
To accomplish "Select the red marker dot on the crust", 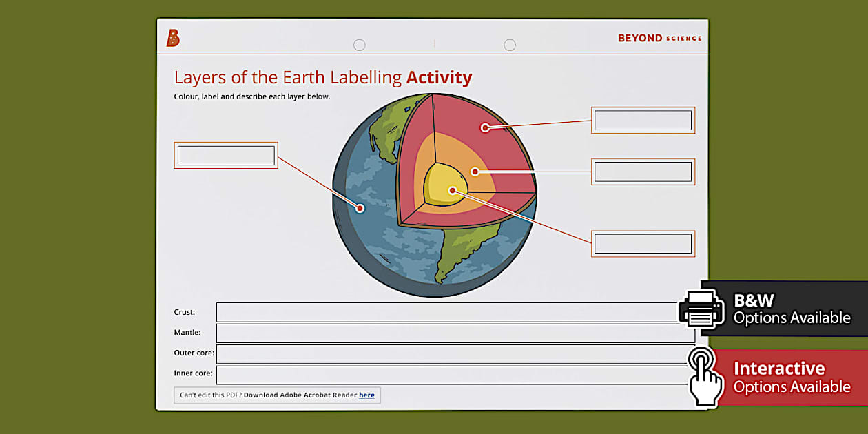I will click(360, 207).
